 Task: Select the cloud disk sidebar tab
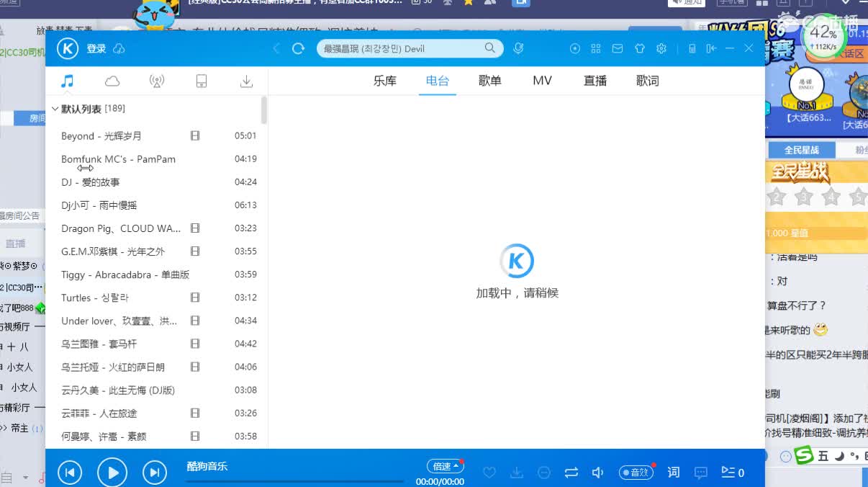pyautogui.click(x=112, y=81)
